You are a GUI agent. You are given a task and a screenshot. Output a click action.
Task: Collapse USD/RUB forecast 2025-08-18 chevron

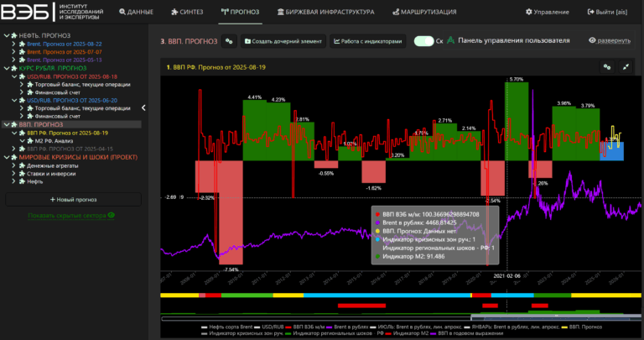14,76
